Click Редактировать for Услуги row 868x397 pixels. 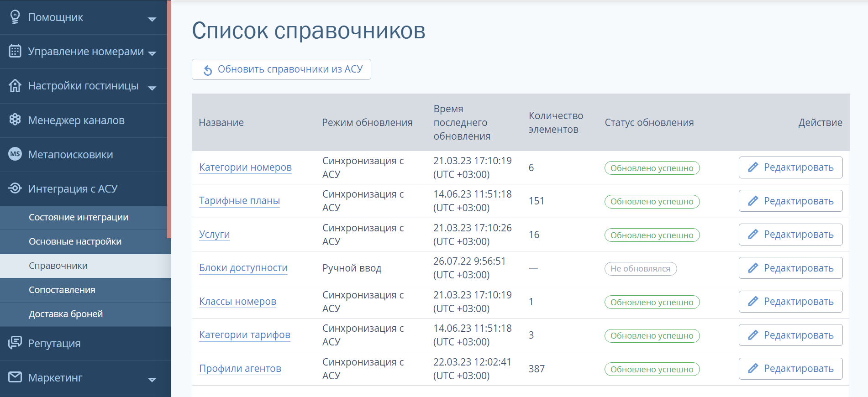pos(790,235)
